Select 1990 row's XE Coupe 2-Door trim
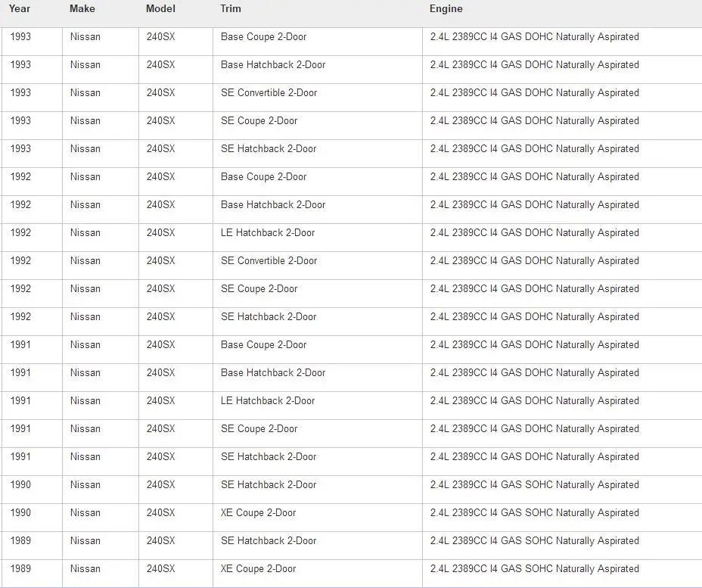 tap(258, 513)
